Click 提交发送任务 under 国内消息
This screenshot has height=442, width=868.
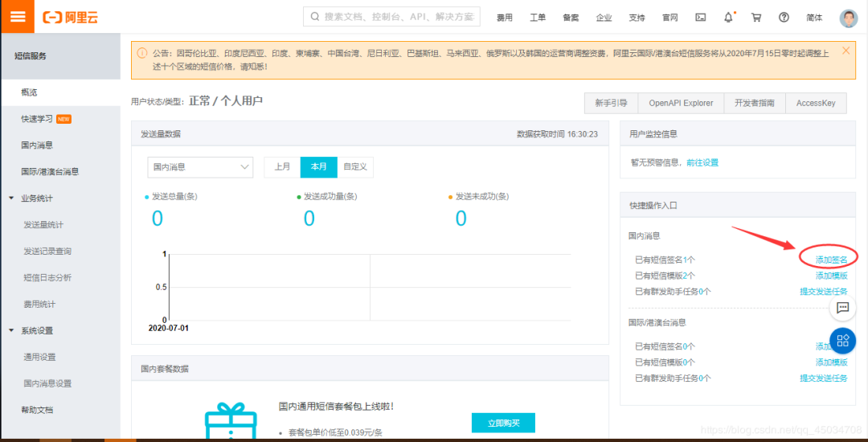824,292
